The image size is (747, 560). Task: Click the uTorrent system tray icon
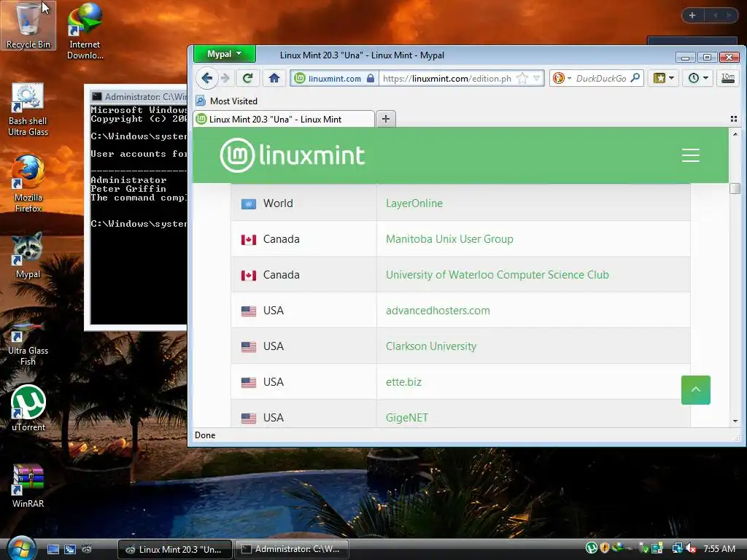591,548
